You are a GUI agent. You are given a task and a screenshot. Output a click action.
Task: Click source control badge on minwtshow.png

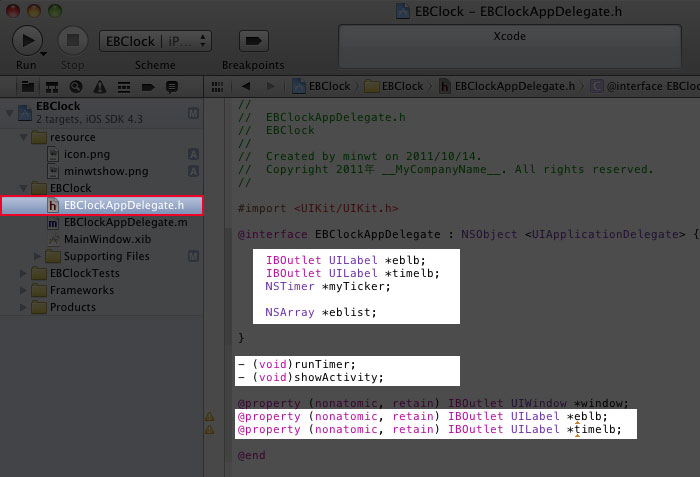point(193,172)
